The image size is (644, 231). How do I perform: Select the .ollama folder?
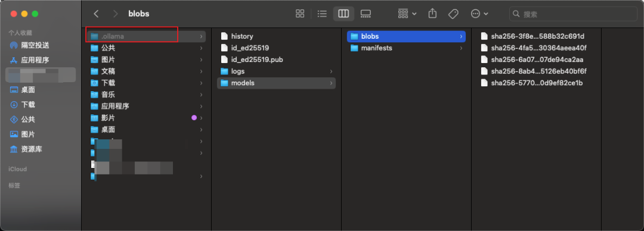pos(147,36)
